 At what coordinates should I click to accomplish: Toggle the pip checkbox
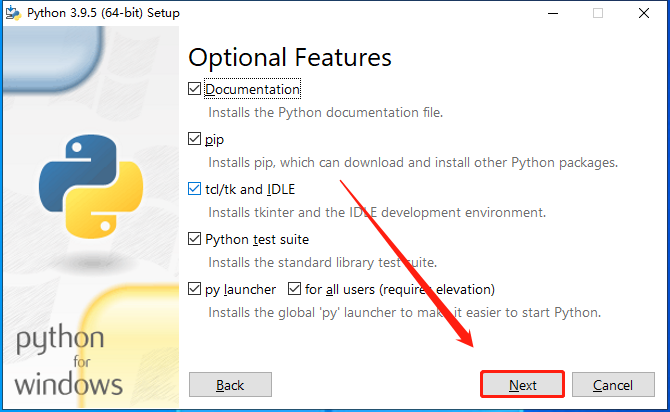(x=194, y=139)
